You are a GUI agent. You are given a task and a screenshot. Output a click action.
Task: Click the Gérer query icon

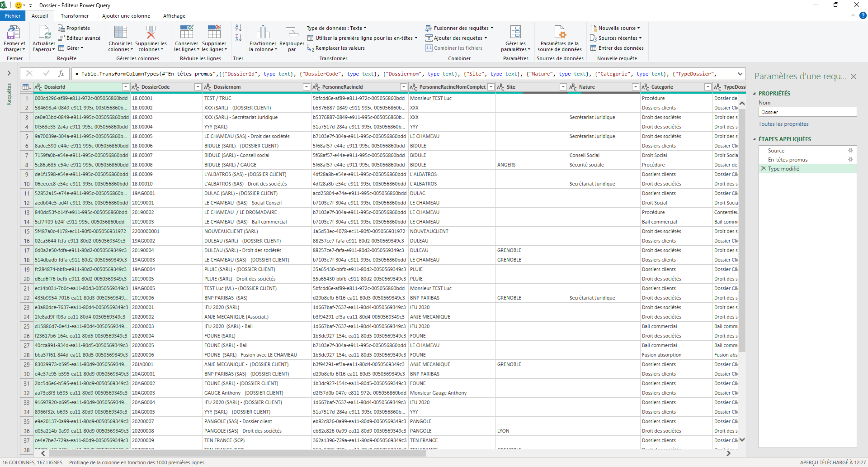61,48
